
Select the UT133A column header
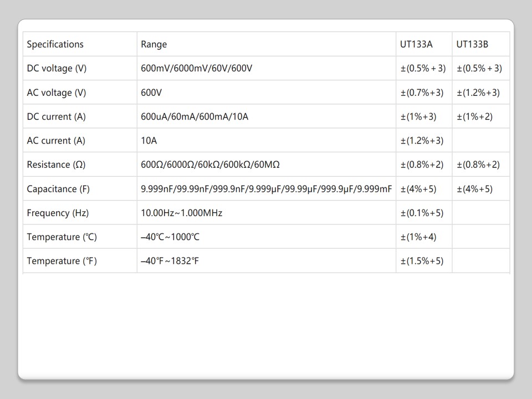tap(416, 44)
